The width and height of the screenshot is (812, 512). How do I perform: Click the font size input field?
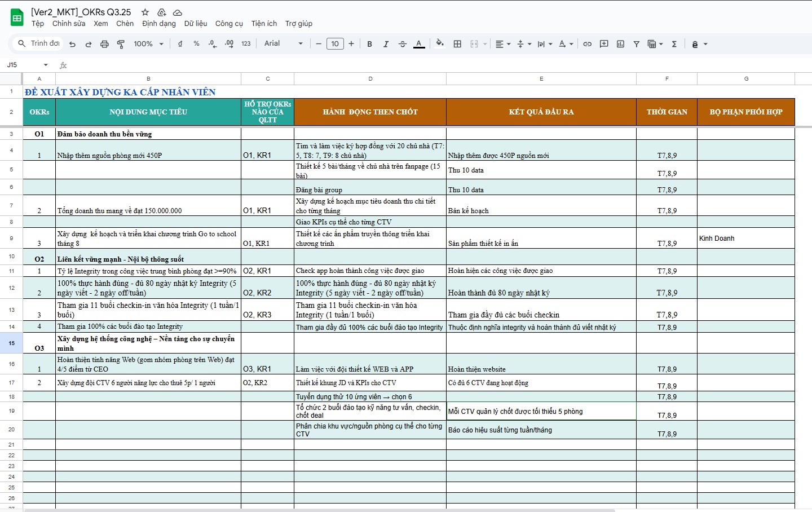(x=335, y=44)
